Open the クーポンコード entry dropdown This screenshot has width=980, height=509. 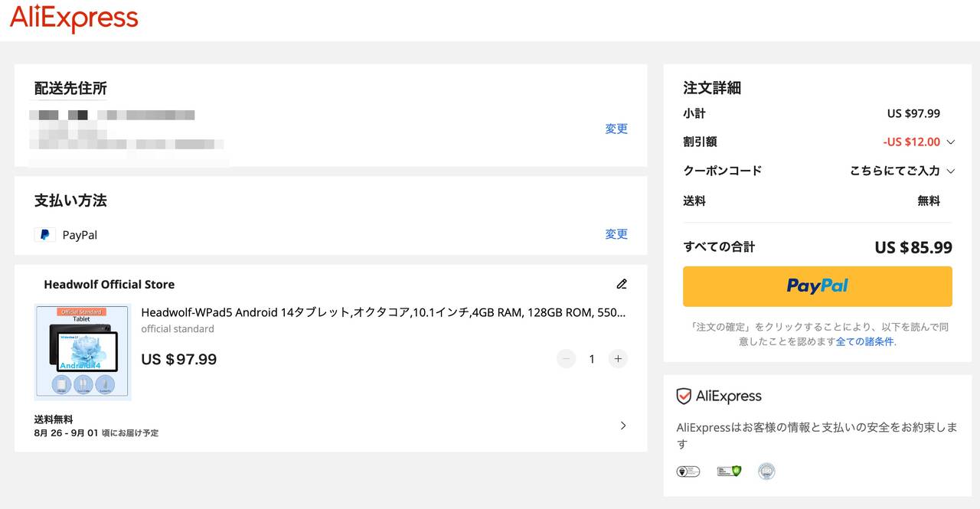(951, 171)
